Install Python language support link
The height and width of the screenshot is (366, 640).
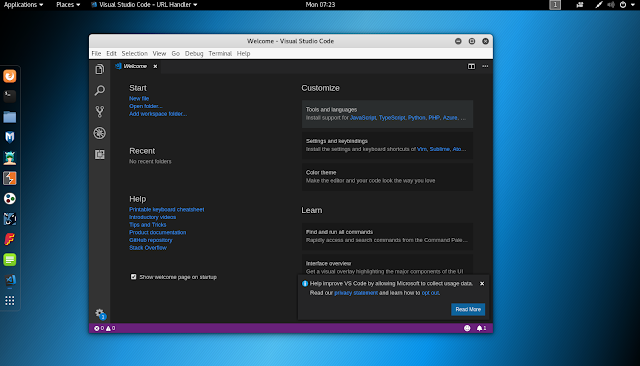416,118
